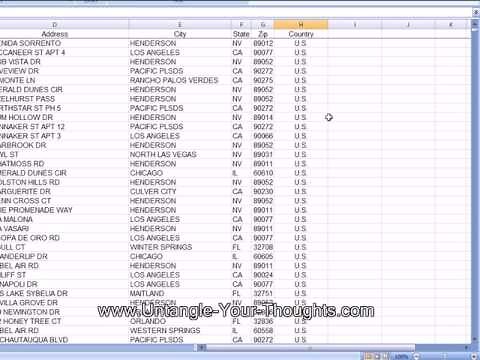Select column F header
This screenshot has height=360, width=480.
pyautogui.click(x=241, y=25)
